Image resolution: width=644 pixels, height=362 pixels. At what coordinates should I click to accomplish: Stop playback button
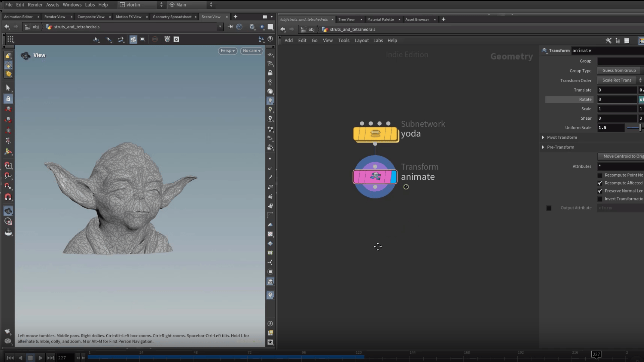click(x=30, y=358)
